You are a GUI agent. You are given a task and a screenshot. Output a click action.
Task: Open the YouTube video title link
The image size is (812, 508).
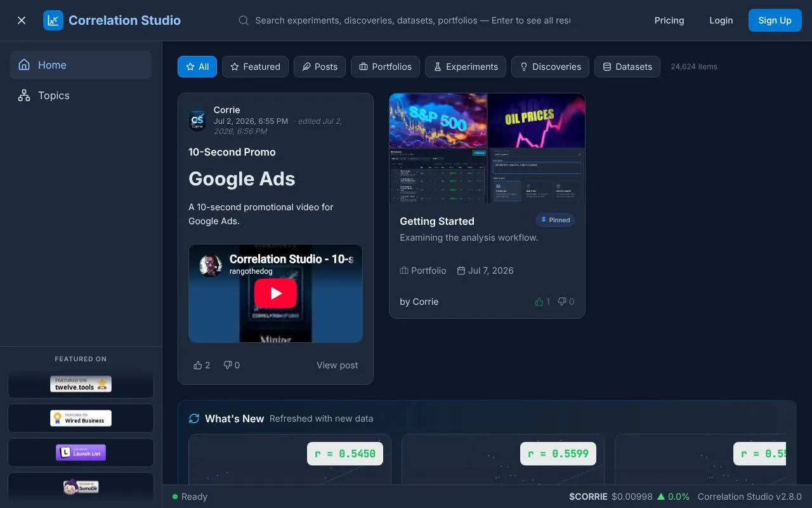click(x=291, y=259)
